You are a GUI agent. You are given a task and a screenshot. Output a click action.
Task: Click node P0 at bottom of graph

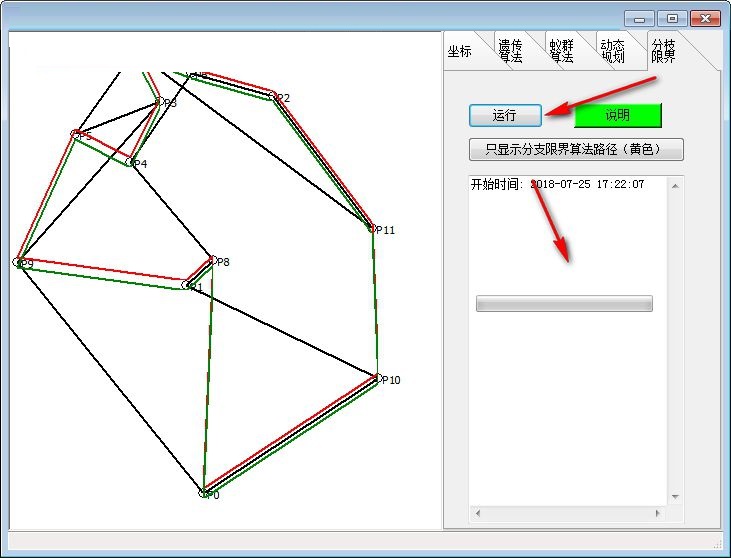click(203, 493)
